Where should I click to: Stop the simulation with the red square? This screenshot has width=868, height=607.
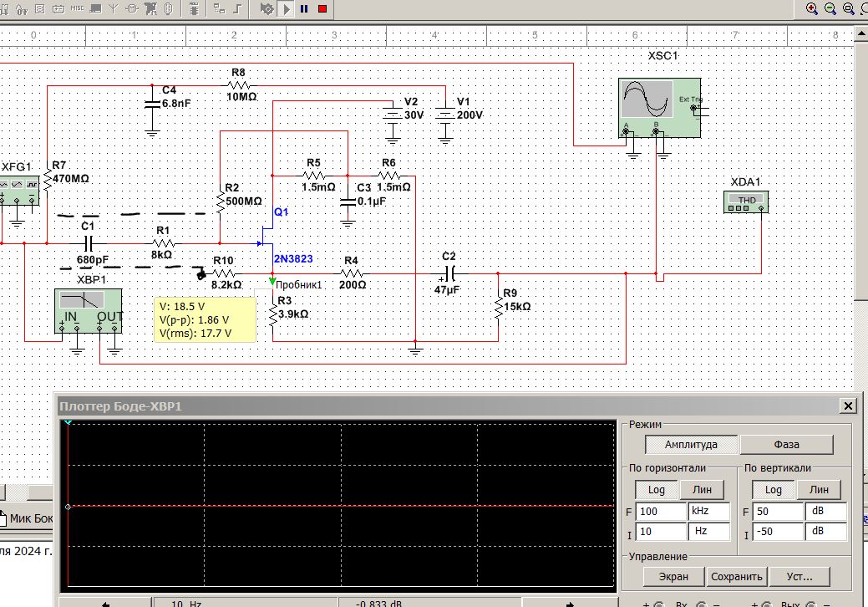point(322,8)
